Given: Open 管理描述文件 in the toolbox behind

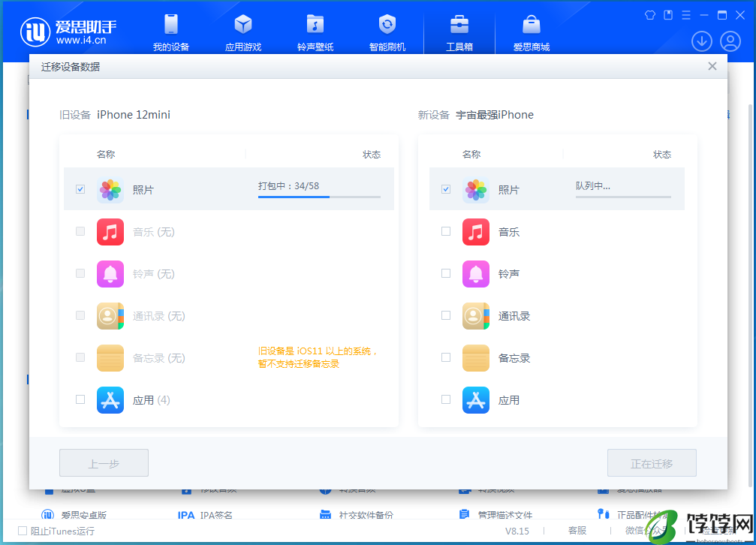Looking at the screenshot, I should click(x=505, y=515).
